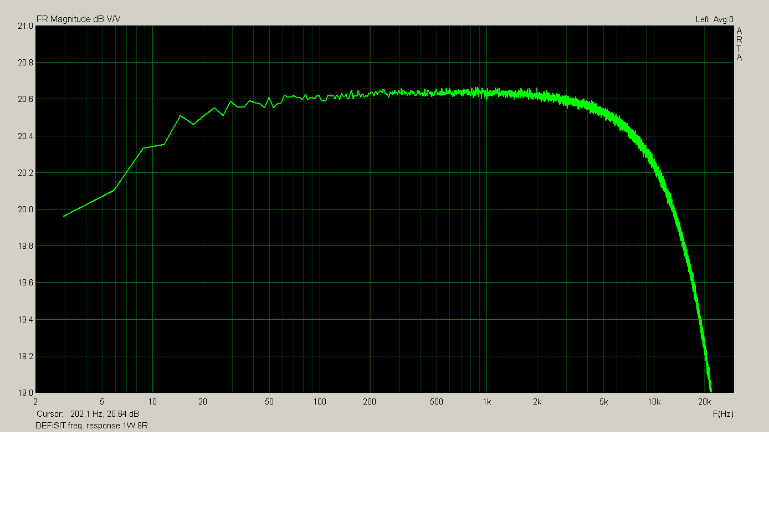The width and height of the screenshot is (769, 532).
Task: Click the 'DEFiSIT freq. response 1W 8R' caption
Action: [x=91, y=426]
